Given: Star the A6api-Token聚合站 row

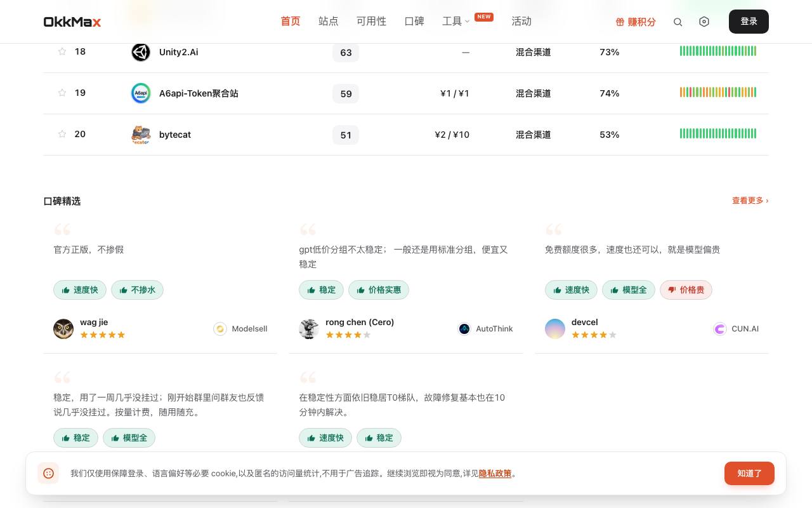Looking at the screenshot, I should tap(62, 93).
